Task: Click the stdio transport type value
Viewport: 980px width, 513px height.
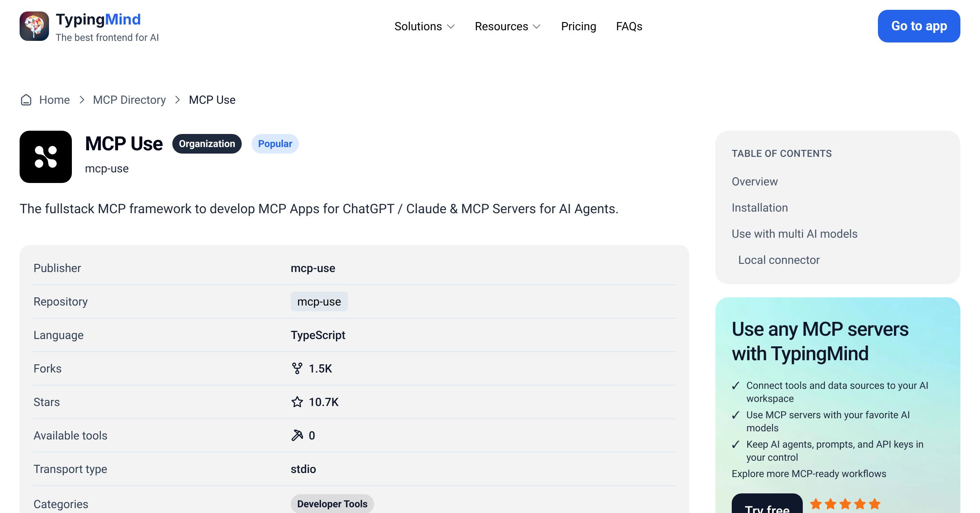Action: click(x=303, y=469)
